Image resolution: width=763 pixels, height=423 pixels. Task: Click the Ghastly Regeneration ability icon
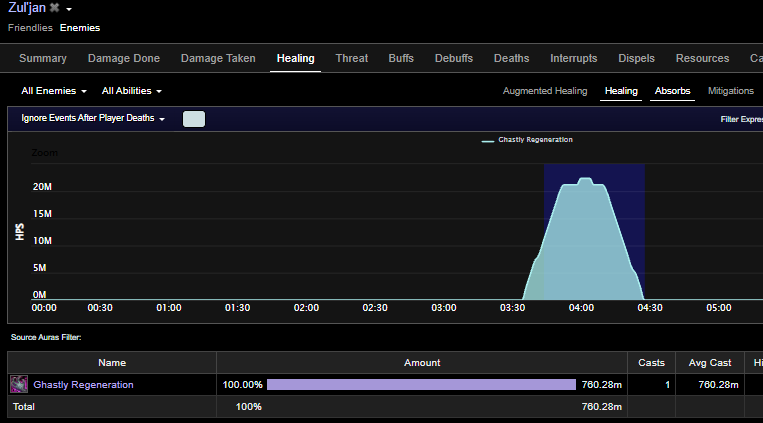pos(19,384)
